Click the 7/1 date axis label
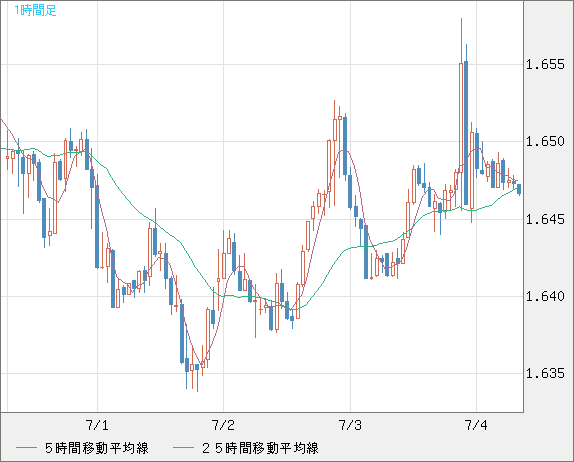The width and height of the screenshot is (574, 462). pyautogui.click(x=97, y=425)
